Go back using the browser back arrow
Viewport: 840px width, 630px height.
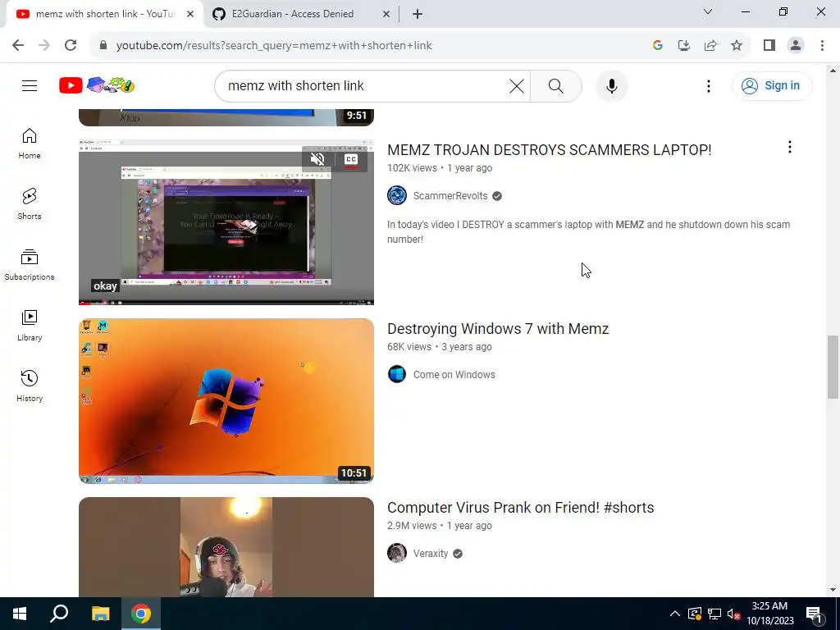[x=18, y=45]
